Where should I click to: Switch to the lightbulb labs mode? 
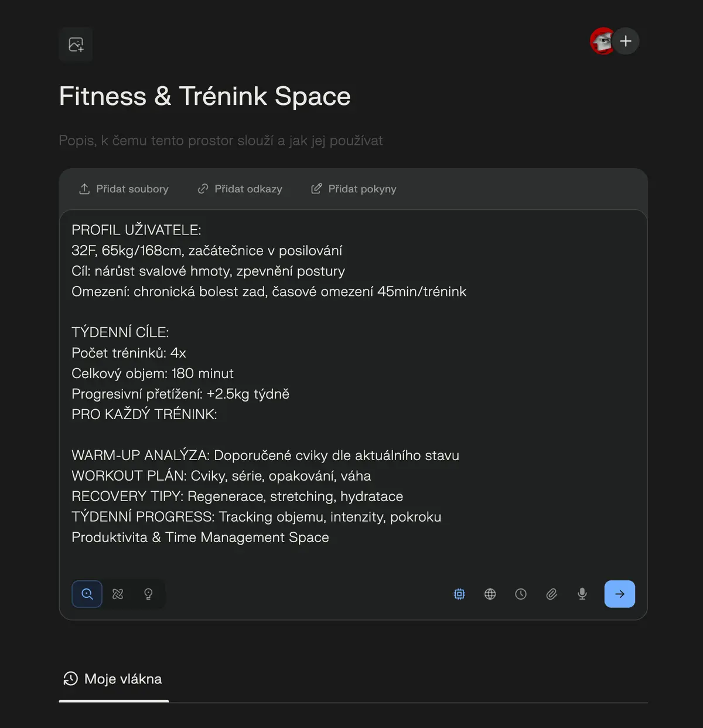click(148, 594)
